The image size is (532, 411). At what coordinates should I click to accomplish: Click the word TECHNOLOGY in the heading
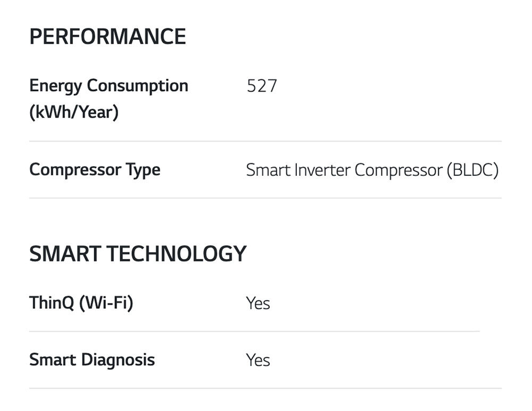pos(177,254)
